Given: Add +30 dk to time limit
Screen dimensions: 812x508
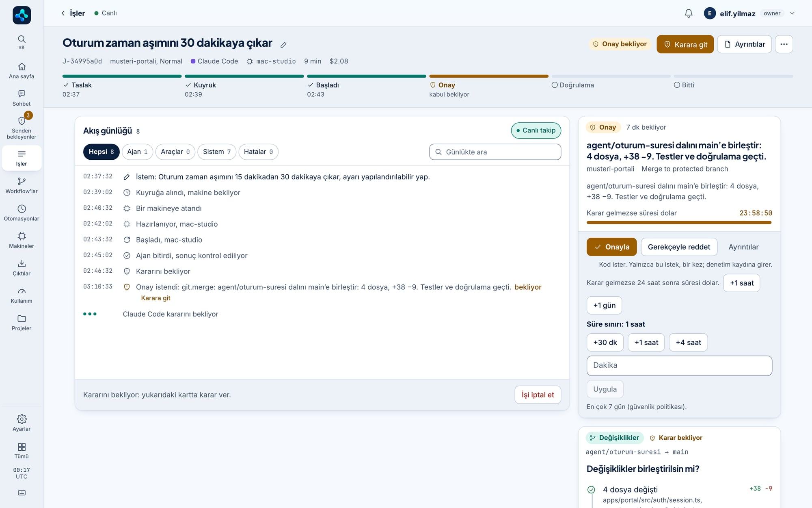Looking at the screenshot, I should pyautogui.click(x=605, y=343).
